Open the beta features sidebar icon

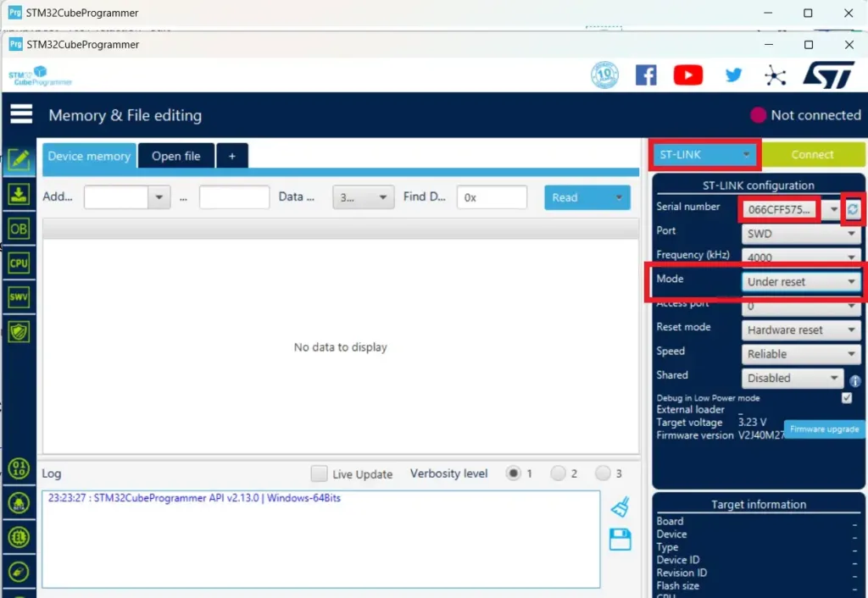coord(19,503)
